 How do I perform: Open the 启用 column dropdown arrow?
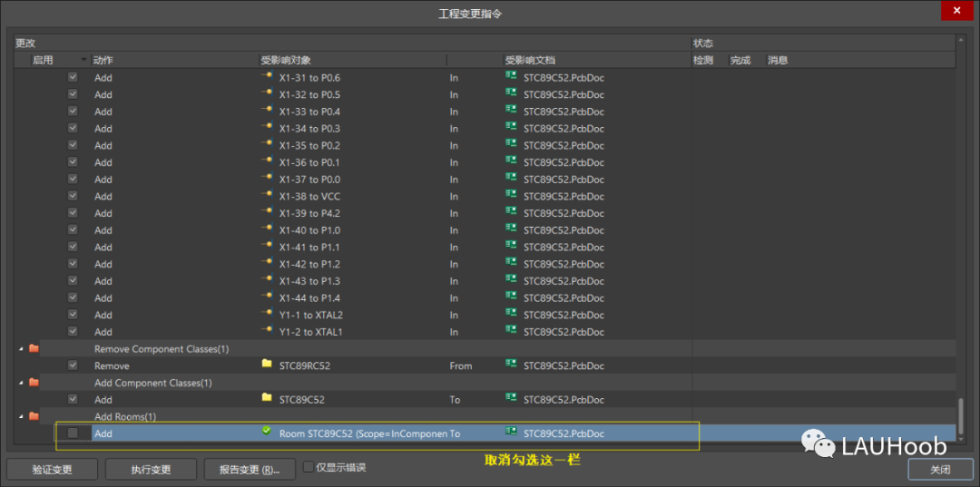tap(84, 60)
